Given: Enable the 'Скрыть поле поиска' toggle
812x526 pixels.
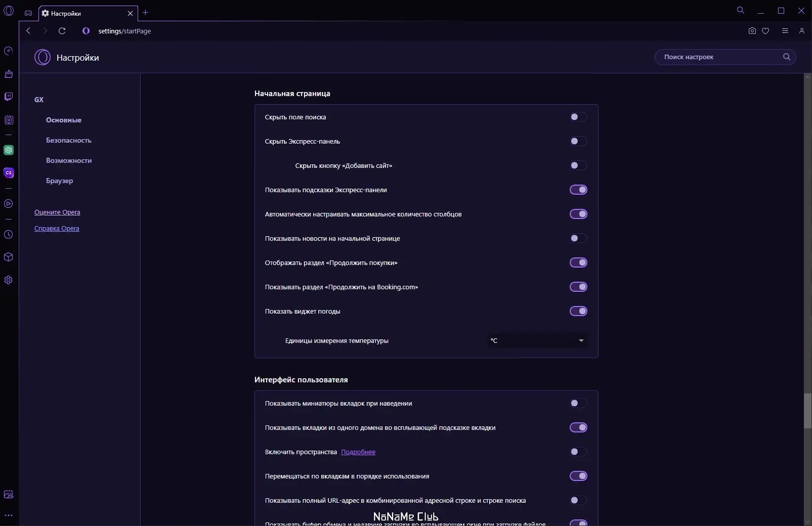Looking at the screenshot, I should [578, 117].
